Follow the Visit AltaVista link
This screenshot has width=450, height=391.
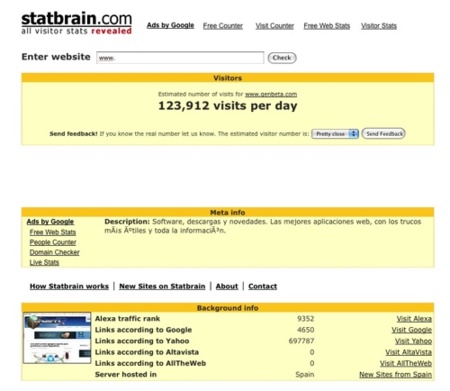click(x=408, y=352)
